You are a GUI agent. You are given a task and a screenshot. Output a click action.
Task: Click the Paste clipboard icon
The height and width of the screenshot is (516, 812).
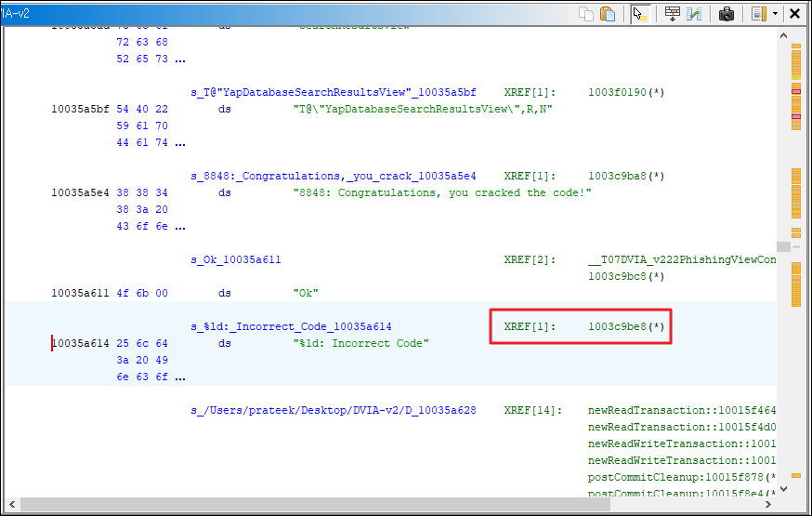pyautogui.click(x=608, y=14)
